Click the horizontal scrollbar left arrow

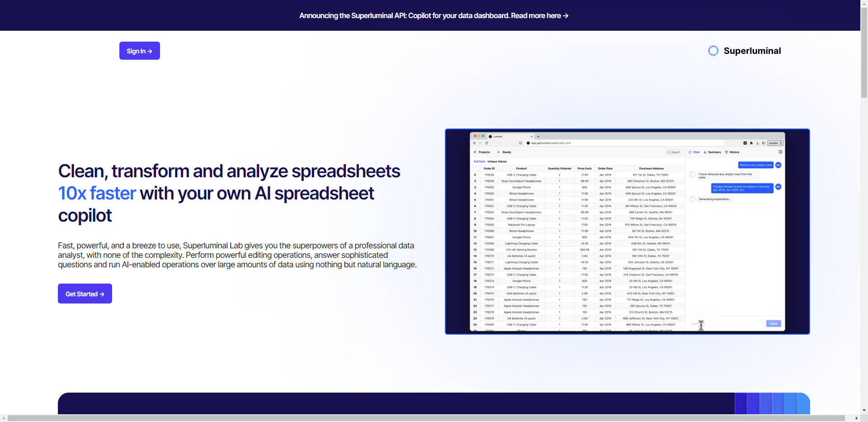pos(4,418)
